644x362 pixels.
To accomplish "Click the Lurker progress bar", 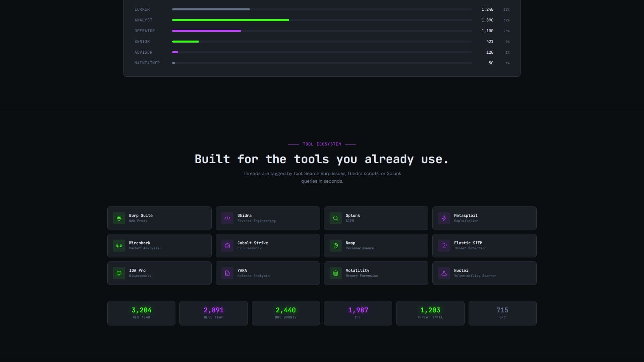I will pos(211,9).
